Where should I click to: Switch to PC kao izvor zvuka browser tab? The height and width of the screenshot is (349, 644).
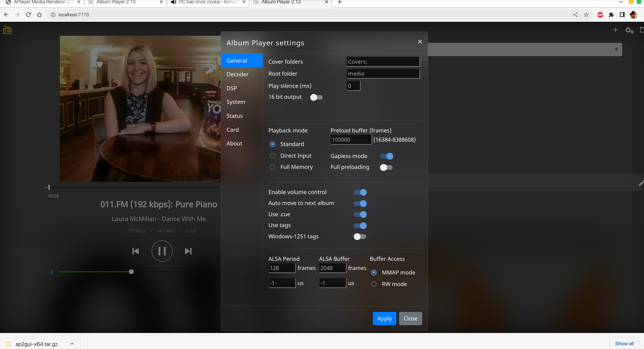208,2
